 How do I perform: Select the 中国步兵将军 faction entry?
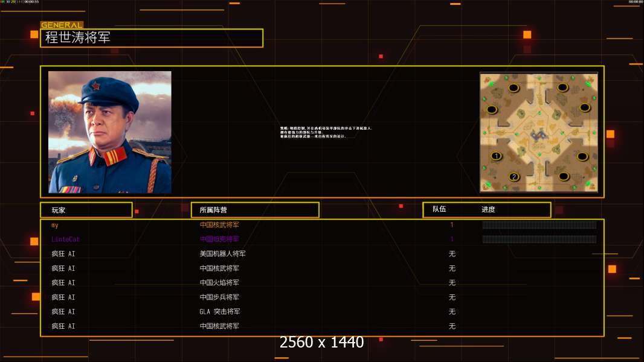[219, 297]
